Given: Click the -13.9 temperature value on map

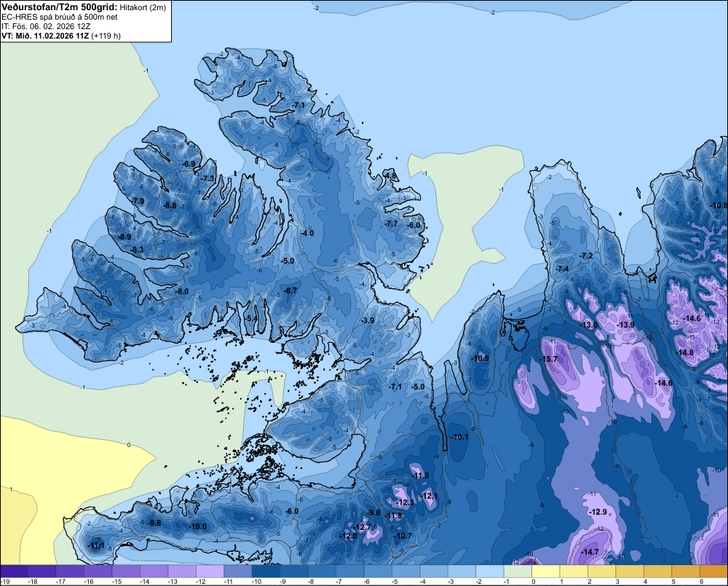Looking at the screenshot, I should pyautogui.click(x=626, y=325).
